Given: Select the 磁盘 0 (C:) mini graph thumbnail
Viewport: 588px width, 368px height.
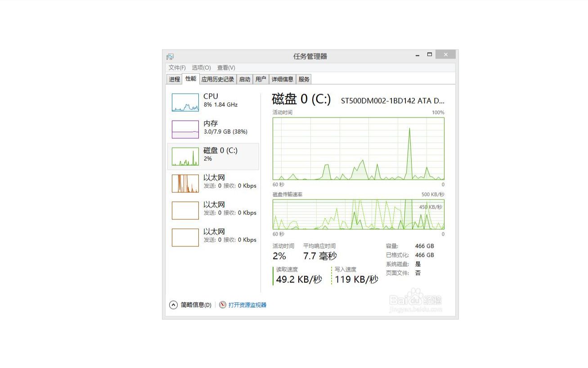Looking at the screenshot, I should point(185,156).
